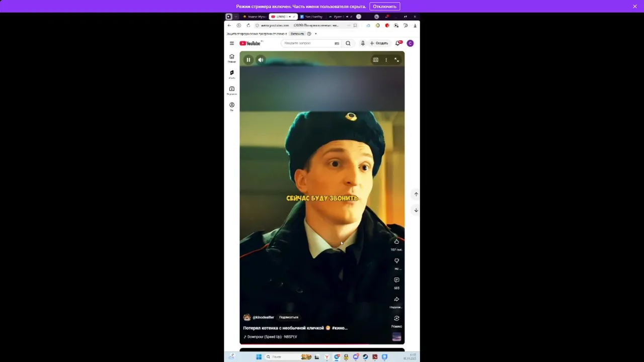The width and height of the screenshot is (644, 362).
Task: Open the taskbar clock and date
Action: (x=410, y=357)
